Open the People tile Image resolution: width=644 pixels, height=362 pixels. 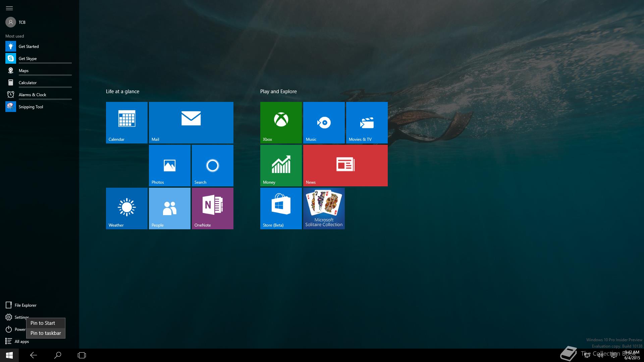click(169, 208)
